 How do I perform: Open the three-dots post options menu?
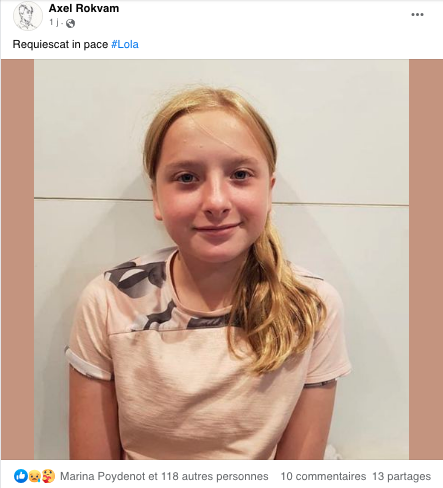417,14
